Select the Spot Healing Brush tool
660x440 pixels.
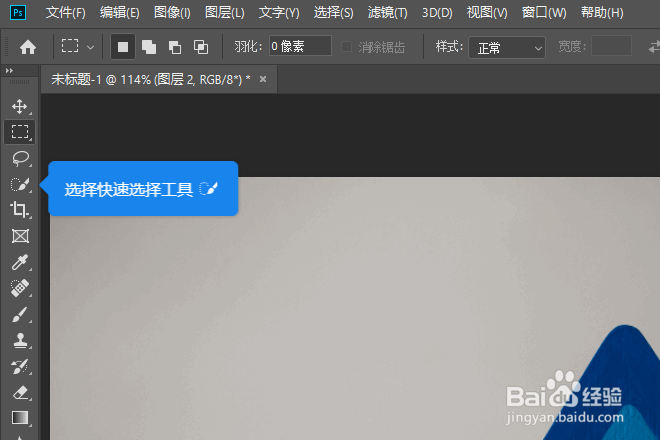[19, 288]
